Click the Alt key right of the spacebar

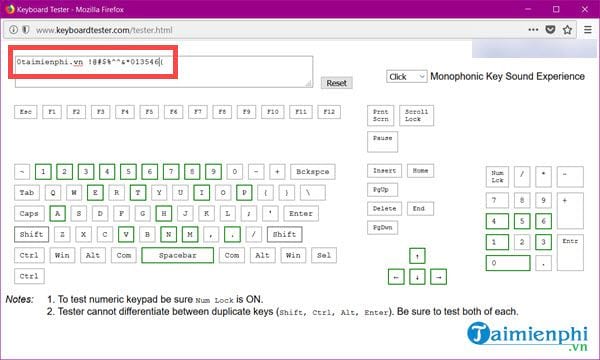coord(262,255)
